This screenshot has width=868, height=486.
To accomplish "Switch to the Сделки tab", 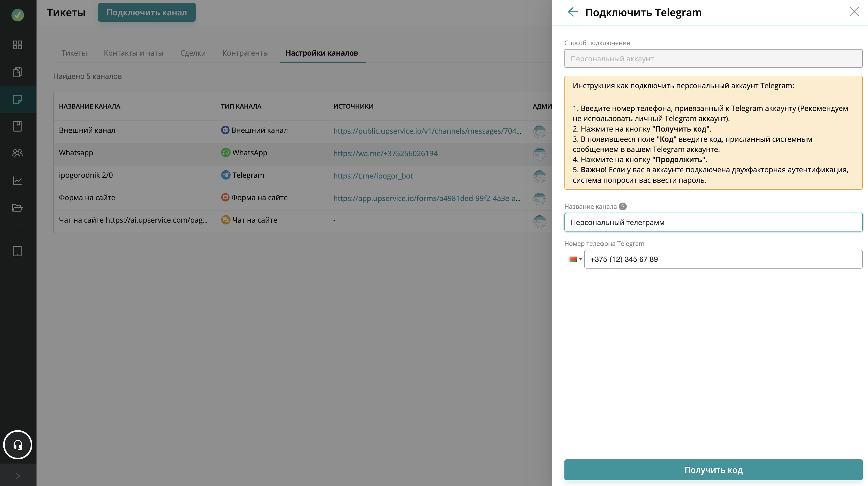I will click(x=193, y=53).
